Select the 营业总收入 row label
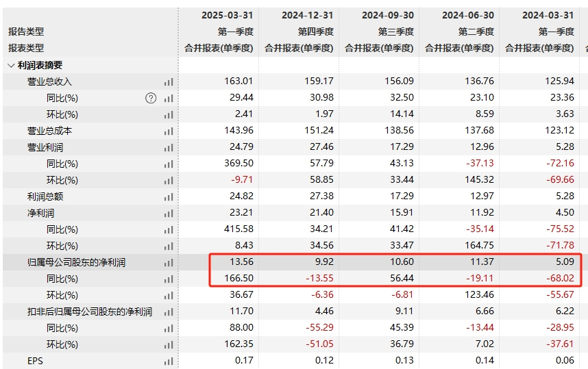Image resolution: width=588 pixels, height=369 pixels. (49, 81)
